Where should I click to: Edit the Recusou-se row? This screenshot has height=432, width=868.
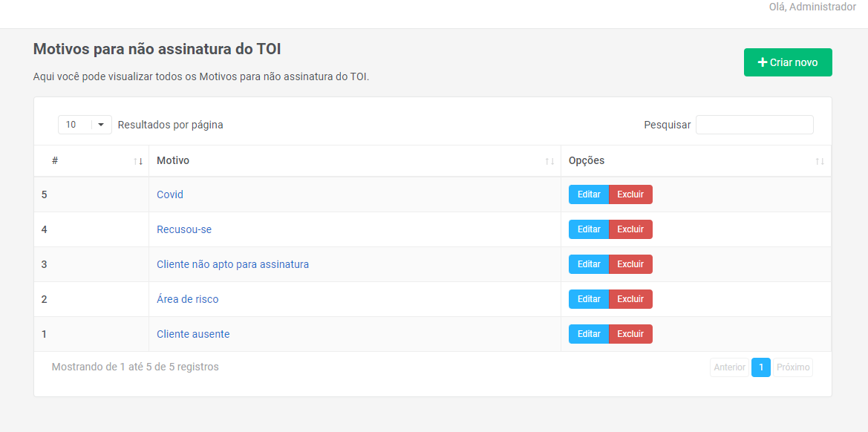click(x=589, y=229)
